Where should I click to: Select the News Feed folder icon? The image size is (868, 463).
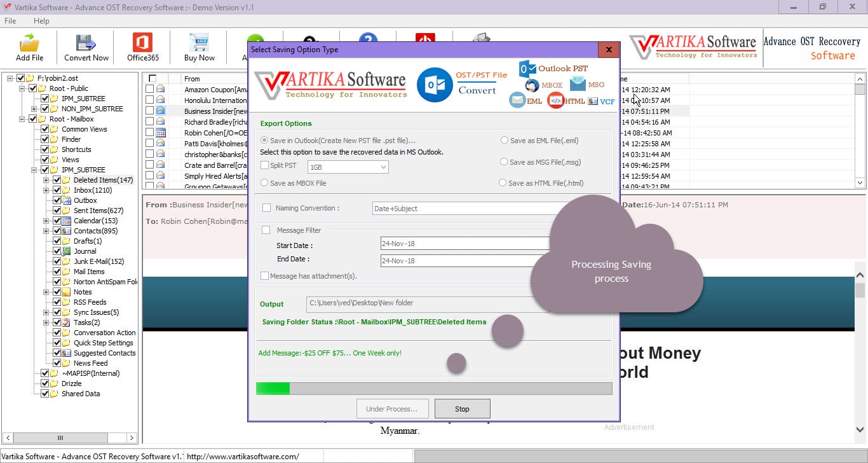67,363
